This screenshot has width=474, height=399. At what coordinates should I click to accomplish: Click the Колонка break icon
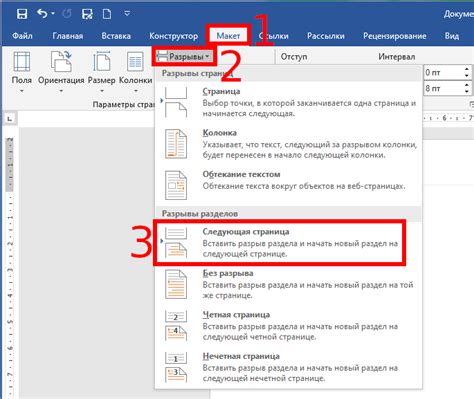[x=176, y=144]
